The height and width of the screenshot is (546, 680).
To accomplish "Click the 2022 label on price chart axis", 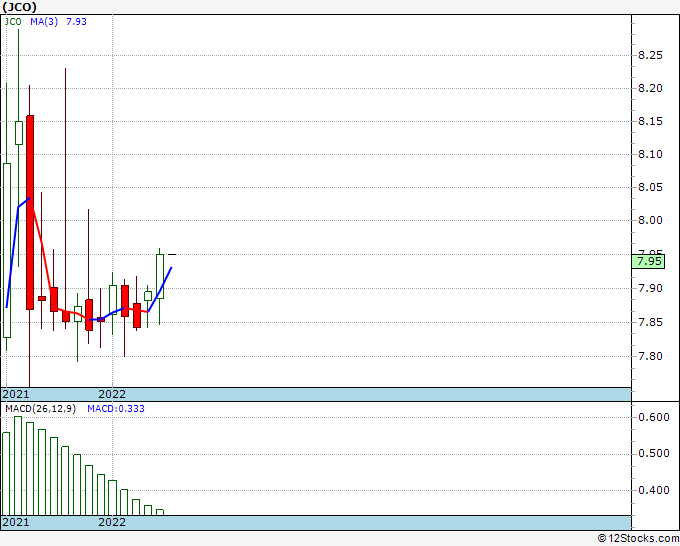I will point(112,394).
